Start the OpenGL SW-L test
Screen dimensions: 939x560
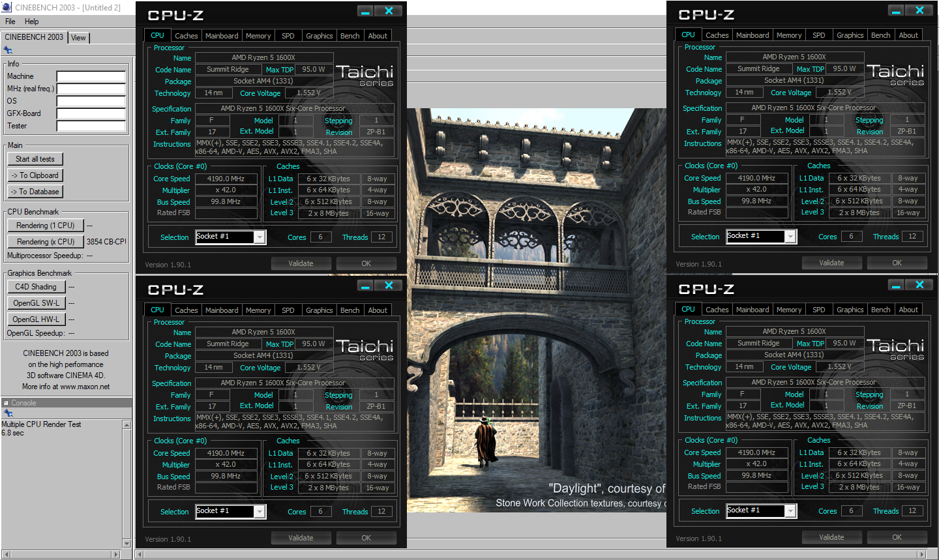[x=36, y=303]
